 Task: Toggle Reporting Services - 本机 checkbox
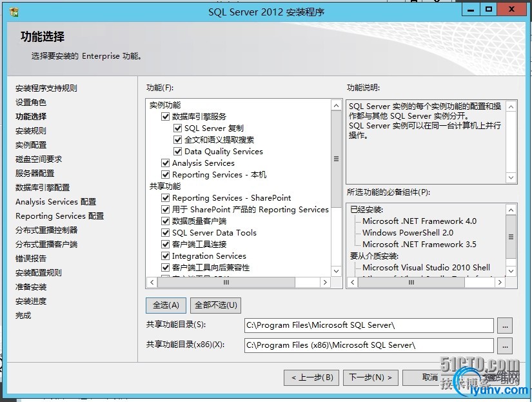(165, 174)
